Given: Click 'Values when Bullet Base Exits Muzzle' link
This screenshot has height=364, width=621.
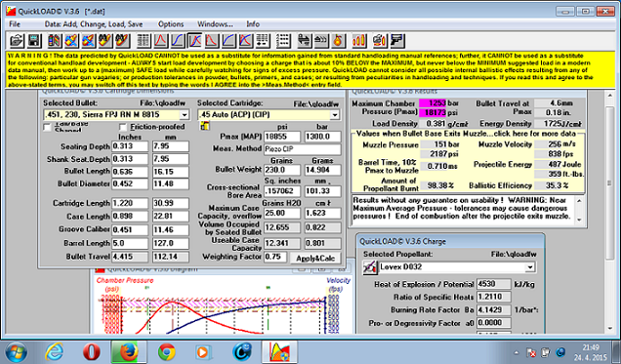Looking at the screenshot, I should click(466, 134).
